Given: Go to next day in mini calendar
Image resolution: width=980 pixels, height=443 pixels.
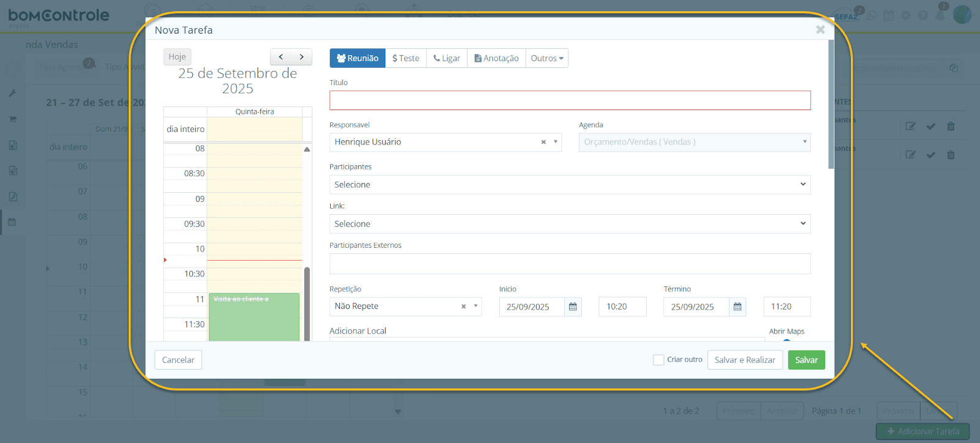Looking at the screenshot, I should click(x=301, y=57).
